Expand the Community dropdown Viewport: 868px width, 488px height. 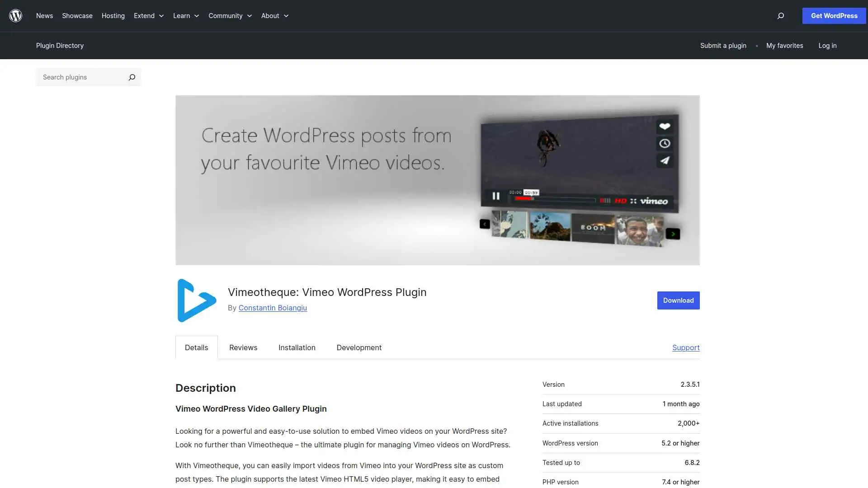click(x=230, y=15)
